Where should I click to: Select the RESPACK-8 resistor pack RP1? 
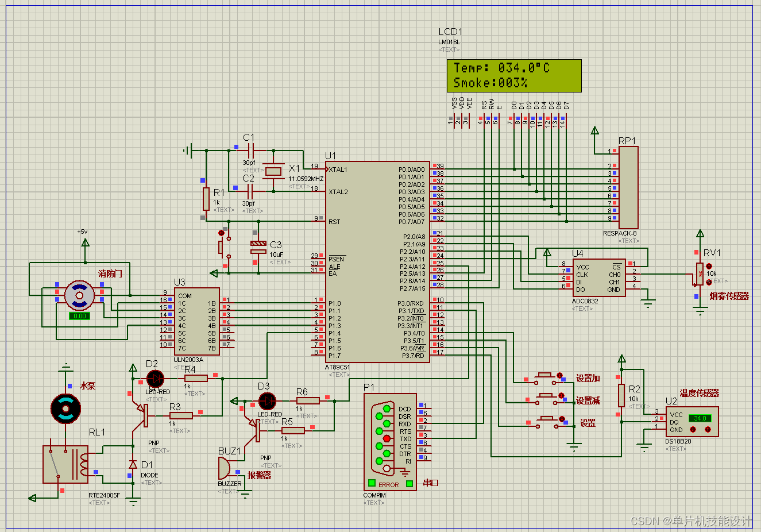tap(628, 187)
